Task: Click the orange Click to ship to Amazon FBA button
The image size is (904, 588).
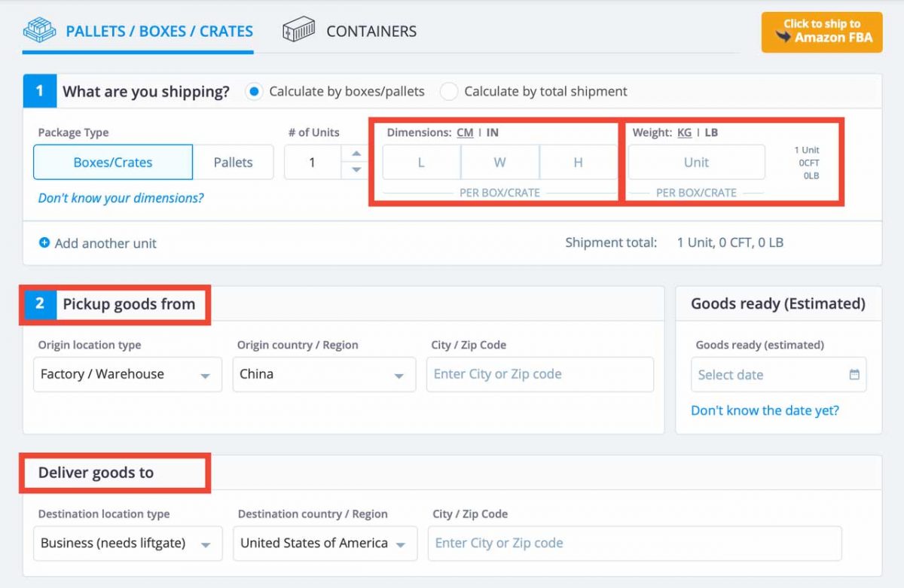Action: 821,33
